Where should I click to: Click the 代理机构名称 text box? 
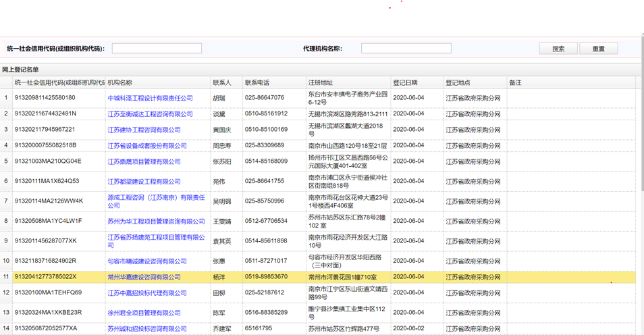(406, 49)
